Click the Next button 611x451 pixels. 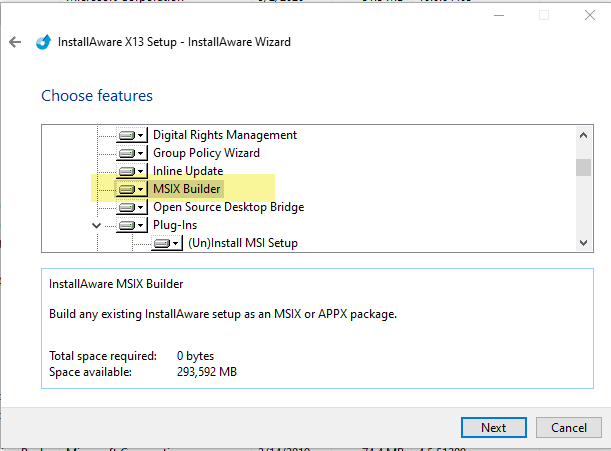click(x=494, y=428)
